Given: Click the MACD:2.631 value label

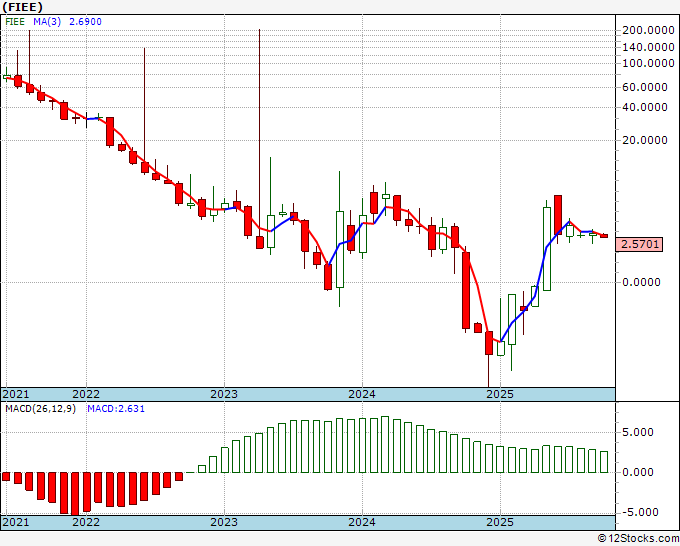Looking at the screenshot, I should (116, 409).
